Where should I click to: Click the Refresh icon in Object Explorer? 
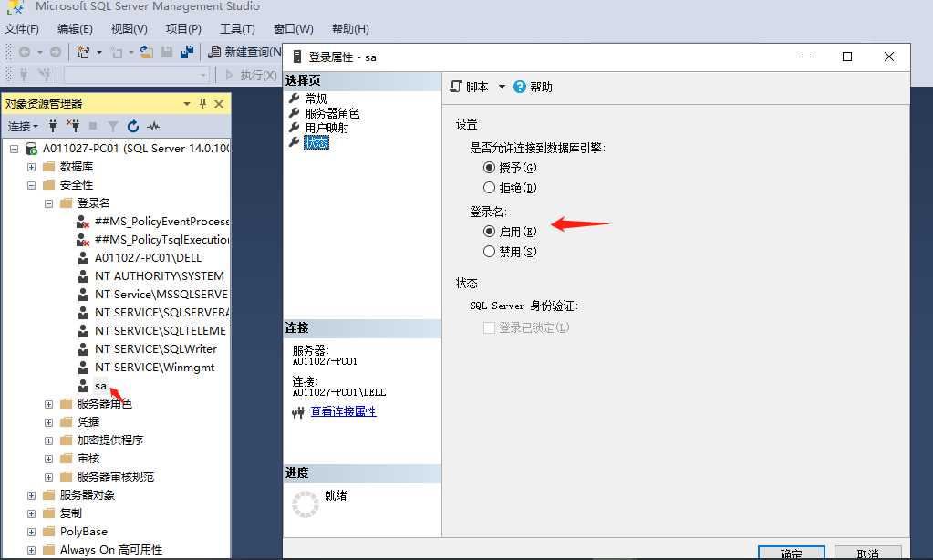[132, 126]
